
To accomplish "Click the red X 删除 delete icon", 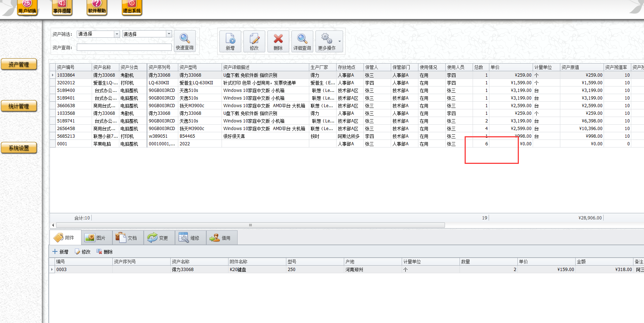I will (x=278, y=39).
